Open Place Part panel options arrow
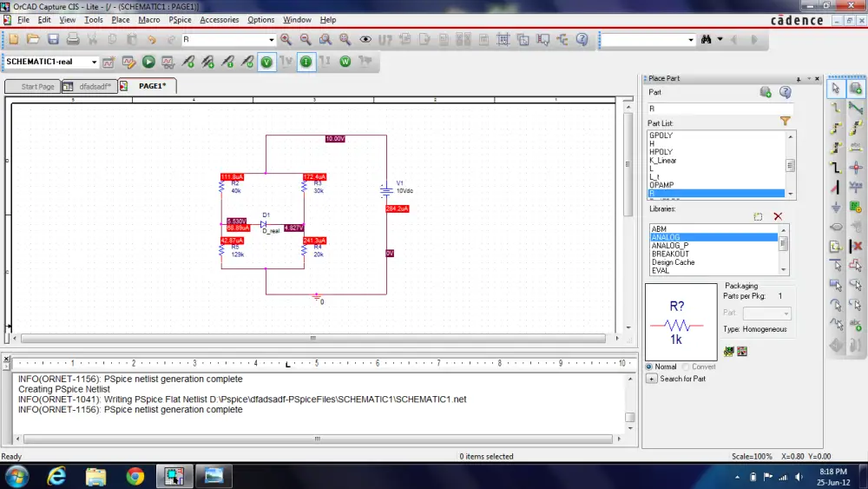 [x=809, y=79]
